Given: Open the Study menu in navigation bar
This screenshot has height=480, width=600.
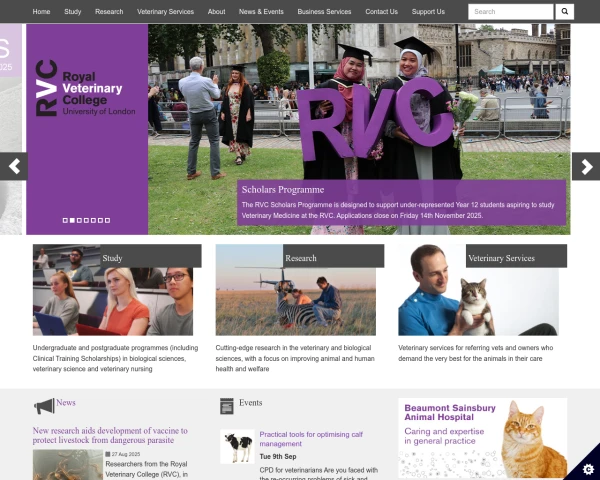Looking at the screenshot, I should [73, 12].
